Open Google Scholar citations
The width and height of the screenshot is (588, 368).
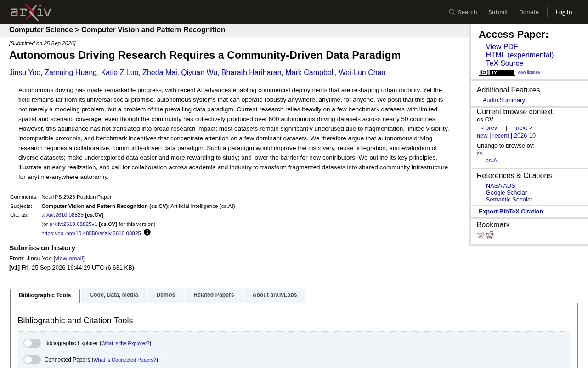point(506,193)
